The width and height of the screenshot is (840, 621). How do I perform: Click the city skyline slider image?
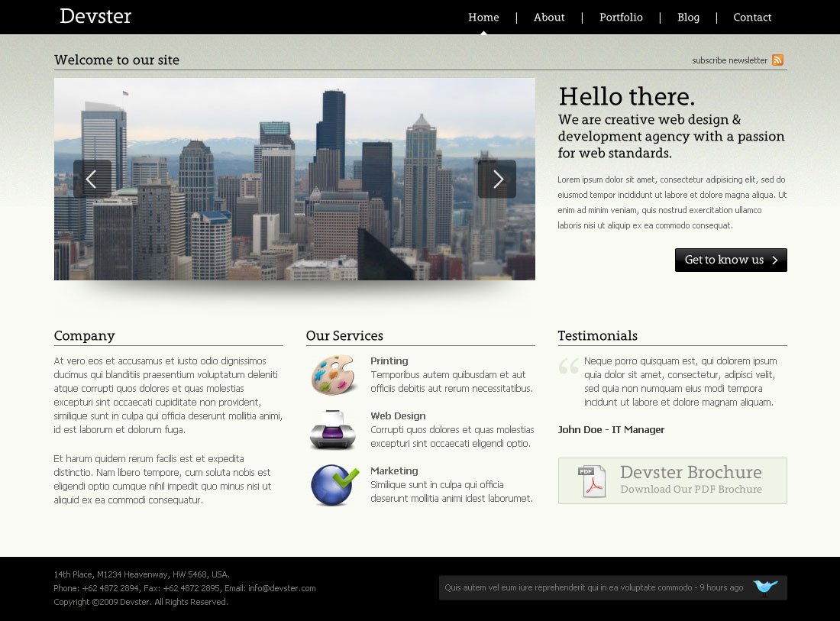click(x=294, y=180)
